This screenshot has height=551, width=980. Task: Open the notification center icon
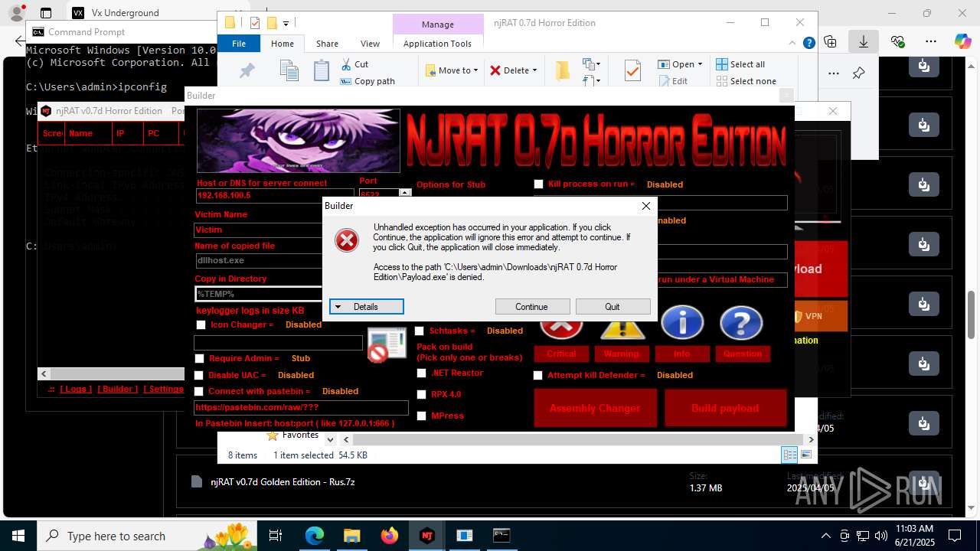click(x=955, y=536)
